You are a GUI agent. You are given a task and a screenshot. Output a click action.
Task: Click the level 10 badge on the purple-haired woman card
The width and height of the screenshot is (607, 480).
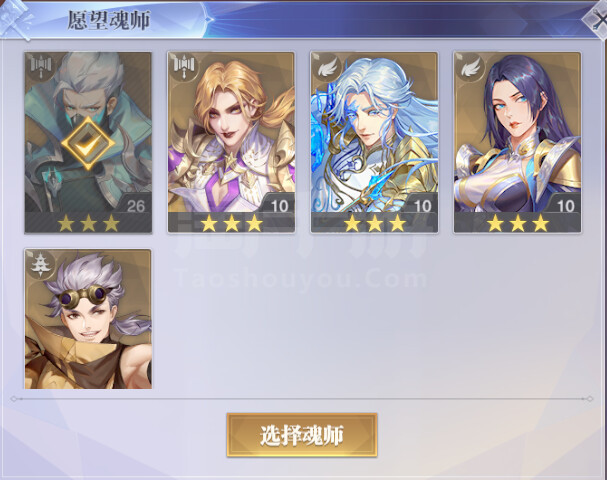click(x=565, y=205)
